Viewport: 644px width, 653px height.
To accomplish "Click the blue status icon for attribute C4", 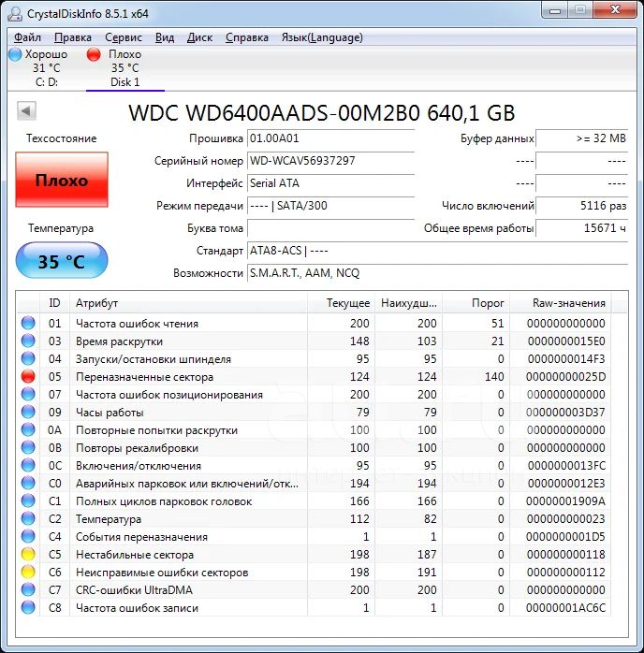I will click(x=28, y=536).
